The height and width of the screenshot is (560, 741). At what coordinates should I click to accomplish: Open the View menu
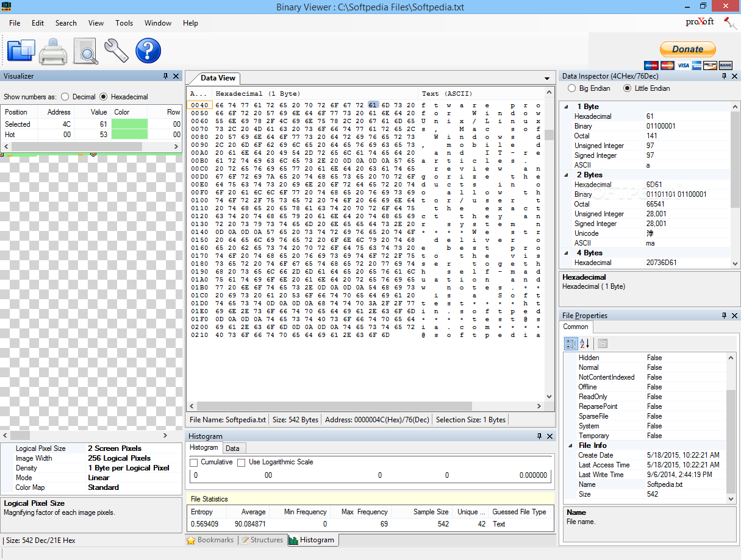click(x=96, y=23)
